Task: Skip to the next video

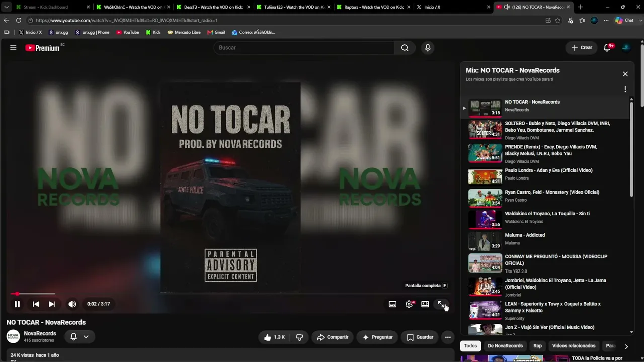Action: tap(52, 304)
